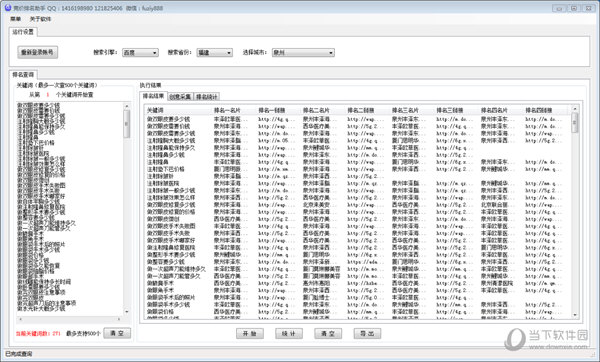Click the keyword list horizontal scrollbar track

click(70, 319)
